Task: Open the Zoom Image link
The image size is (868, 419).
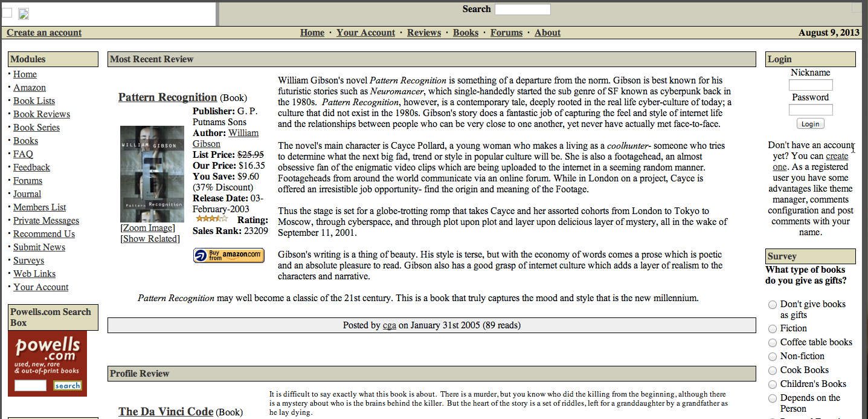Action: [148, 228]
